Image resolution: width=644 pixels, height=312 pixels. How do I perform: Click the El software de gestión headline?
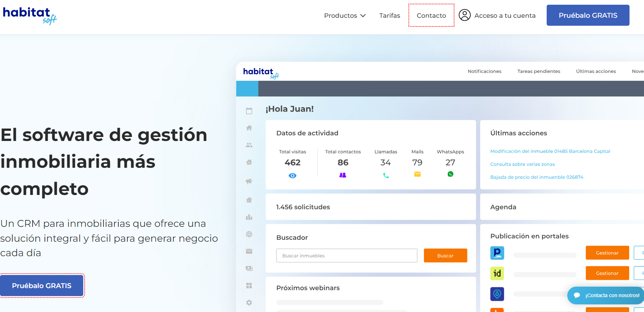pyautogui.click(x=104, y=162)
